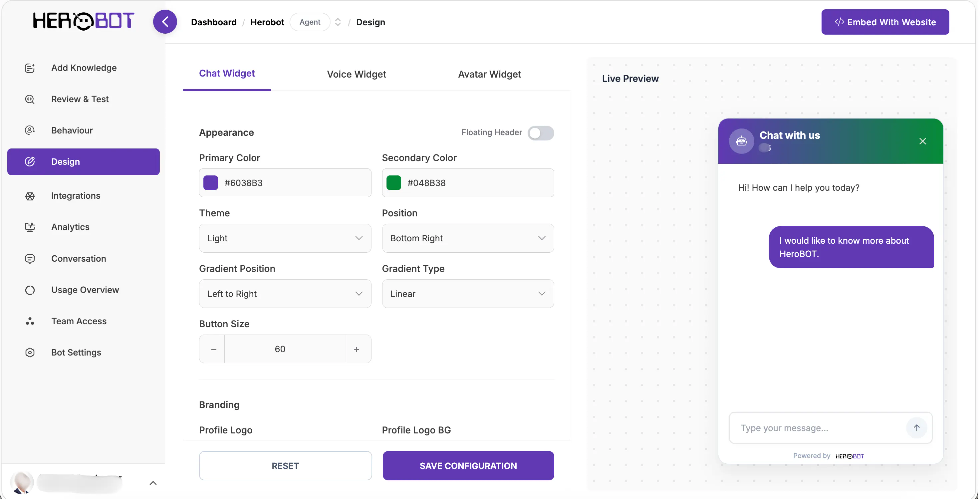Viewport: 980px width, 499px height.
Task: Click the user profile avatar
Action: [22, 482]
